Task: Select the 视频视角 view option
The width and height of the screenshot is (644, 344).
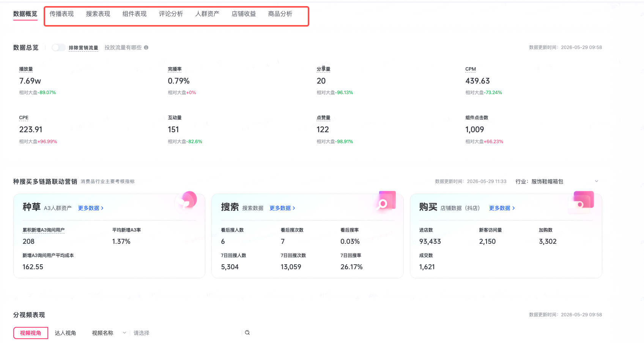Action: 31,333
